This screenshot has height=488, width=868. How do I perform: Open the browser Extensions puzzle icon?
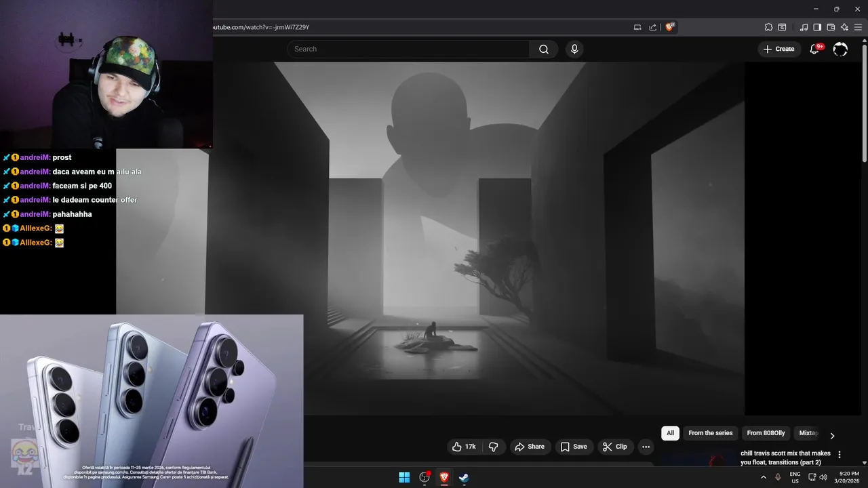[768, 27]
